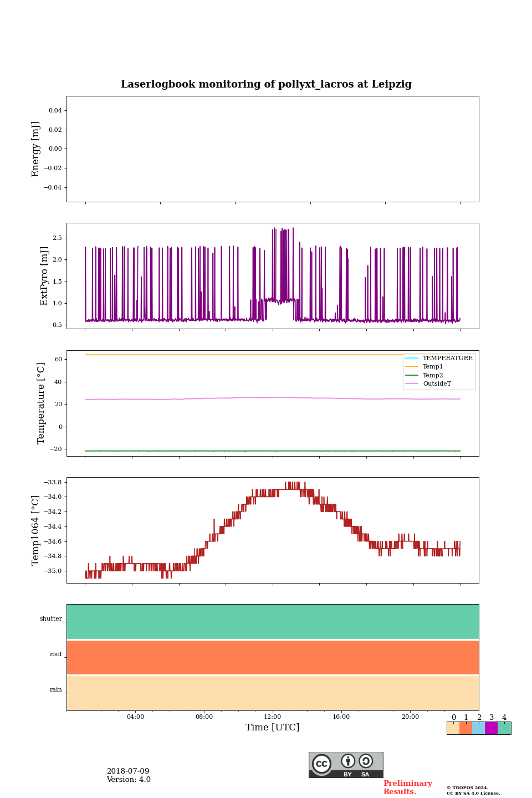
Task: Click the 60 tick on Temperature axis
Action: point(58,359)
